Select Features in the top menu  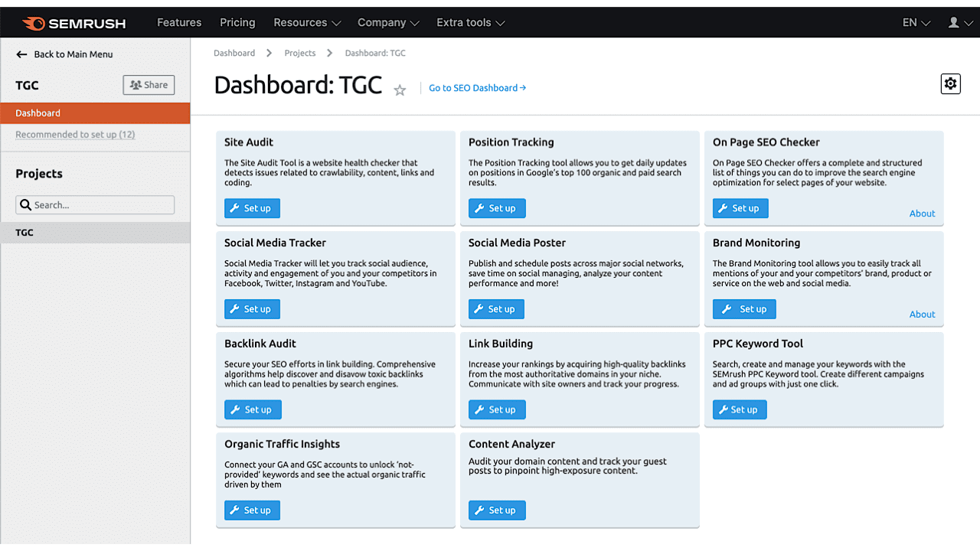point(178,23)
